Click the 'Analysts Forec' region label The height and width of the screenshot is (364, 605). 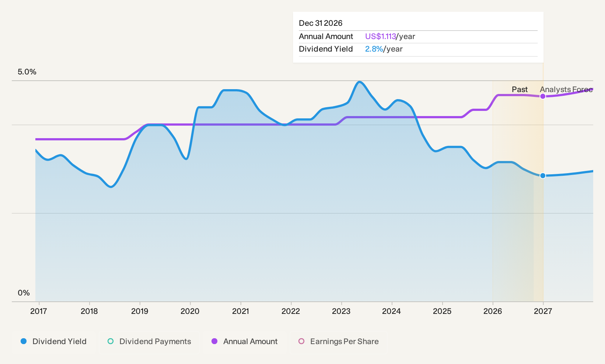coord(566,90)
